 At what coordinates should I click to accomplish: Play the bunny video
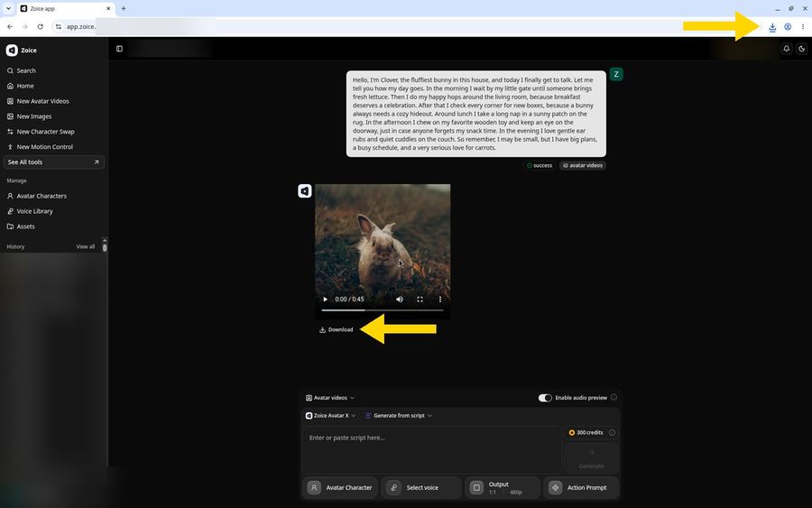tap(325, 300)
